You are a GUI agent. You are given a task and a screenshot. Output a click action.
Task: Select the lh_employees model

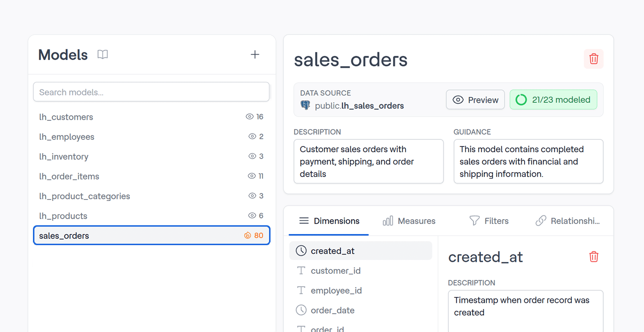point(151,137)
